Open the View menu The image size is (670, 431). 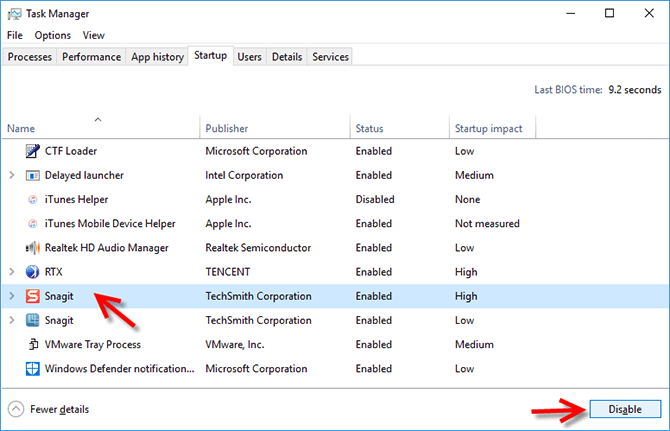(x=94, y=35)
